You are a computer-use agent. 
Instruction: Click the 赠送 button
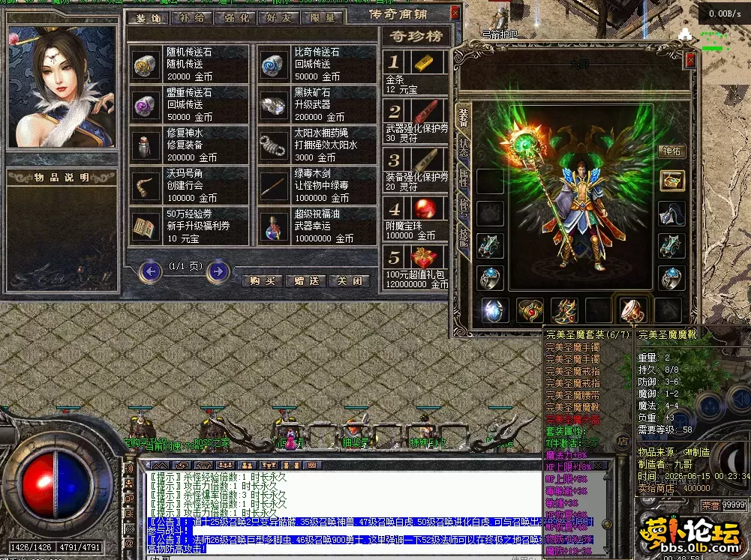pyautogui.click(x=307, y=281)
